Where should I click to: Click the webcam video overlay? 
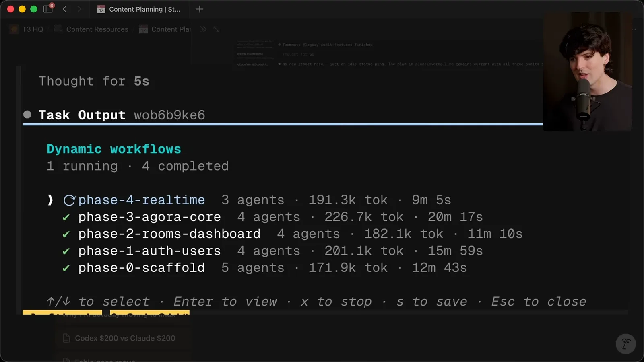click(587, 71)
